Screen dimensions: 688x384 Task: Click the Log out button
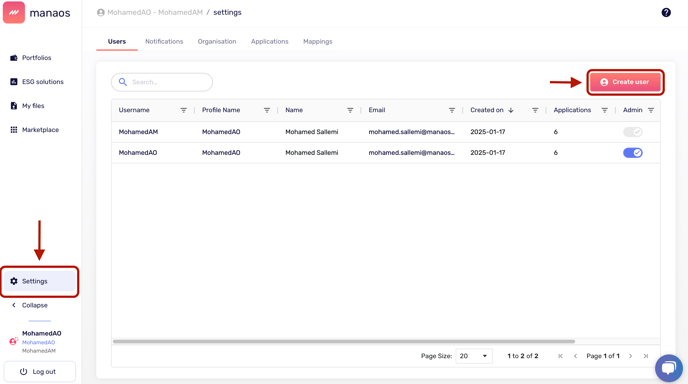(x=39, y=372)
